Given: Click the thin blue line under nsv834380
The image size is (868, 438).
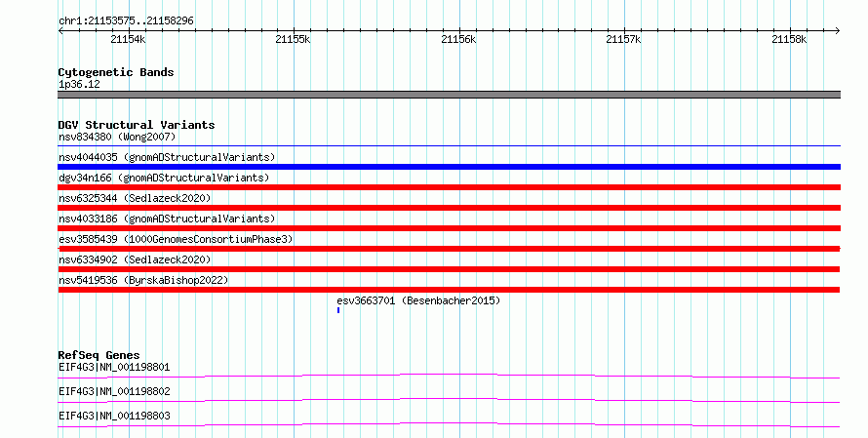Looking at the screenshot, I should (449, 146).
